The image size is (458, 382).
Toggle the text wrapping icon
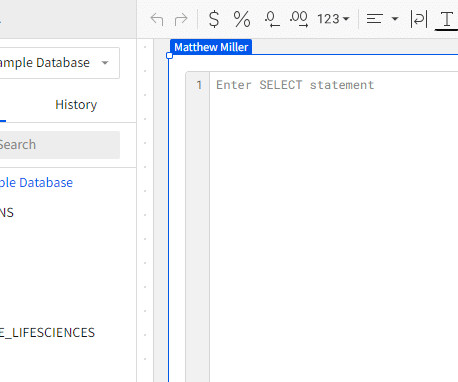pos(419,19)
